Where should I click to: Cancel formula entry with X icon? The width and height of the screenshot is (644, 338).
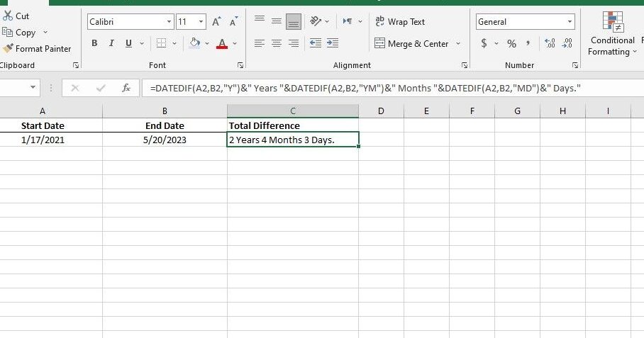74,88
